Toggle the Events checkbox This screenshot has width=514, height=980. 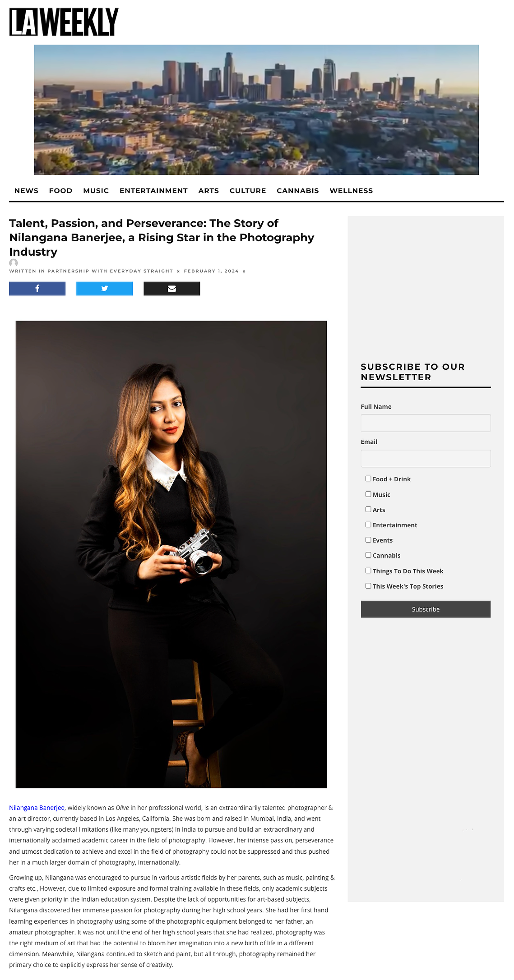pyautogui.click(x=368, y=540)
